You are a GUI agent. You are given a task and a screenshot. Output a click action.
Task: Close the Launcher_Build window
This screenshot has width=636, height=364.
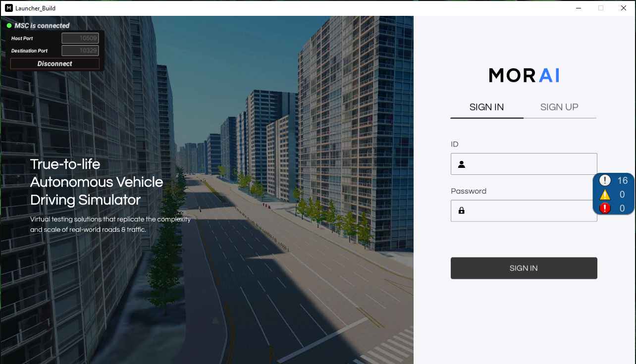tap(624, 8)
